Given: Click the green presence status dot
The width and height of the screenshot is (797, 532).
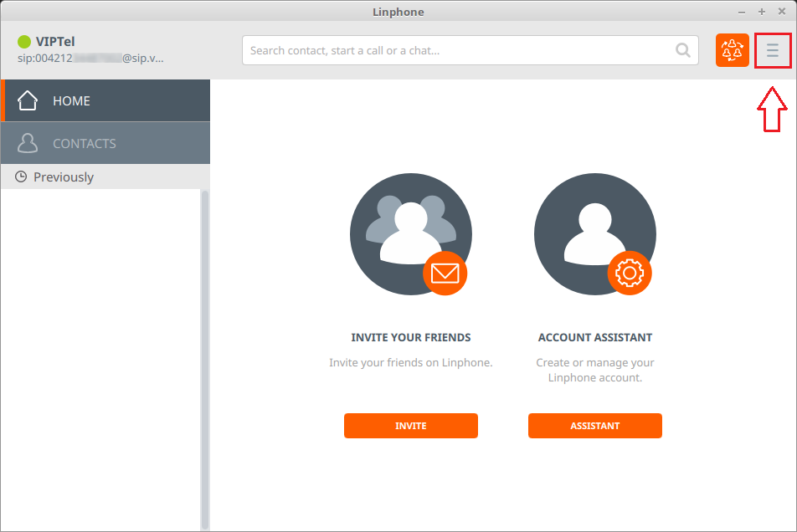Looking at the screenshot, I should 24,42.
